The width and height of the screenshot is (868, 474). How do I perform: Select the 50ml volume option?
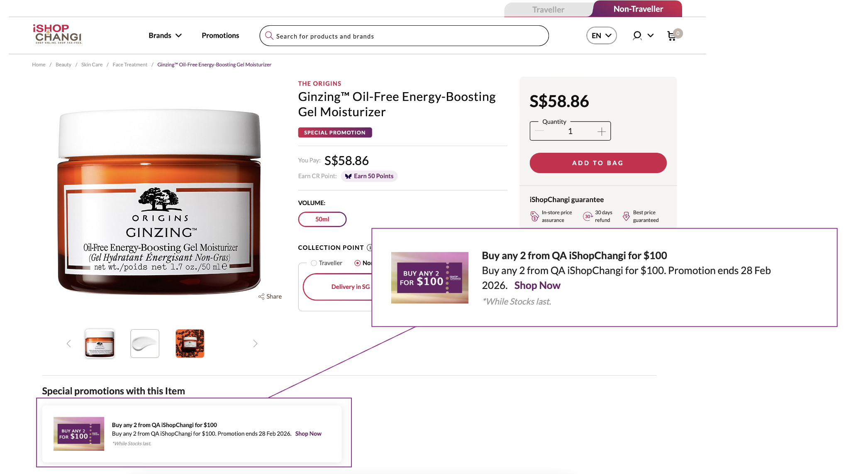click(322, 219)
